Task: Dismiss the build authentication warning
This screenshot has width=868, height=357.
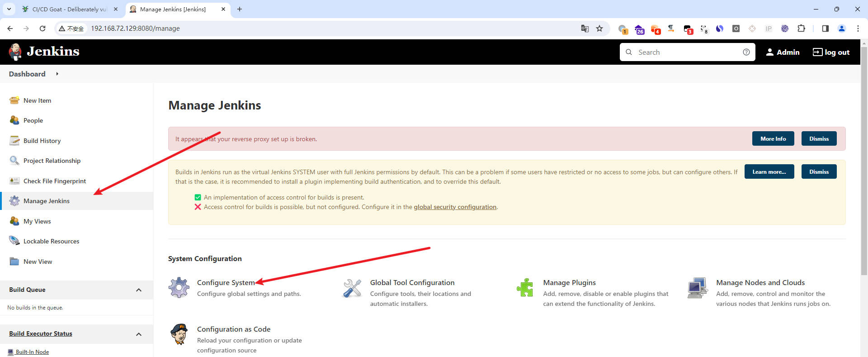Action: pos(819,171)
